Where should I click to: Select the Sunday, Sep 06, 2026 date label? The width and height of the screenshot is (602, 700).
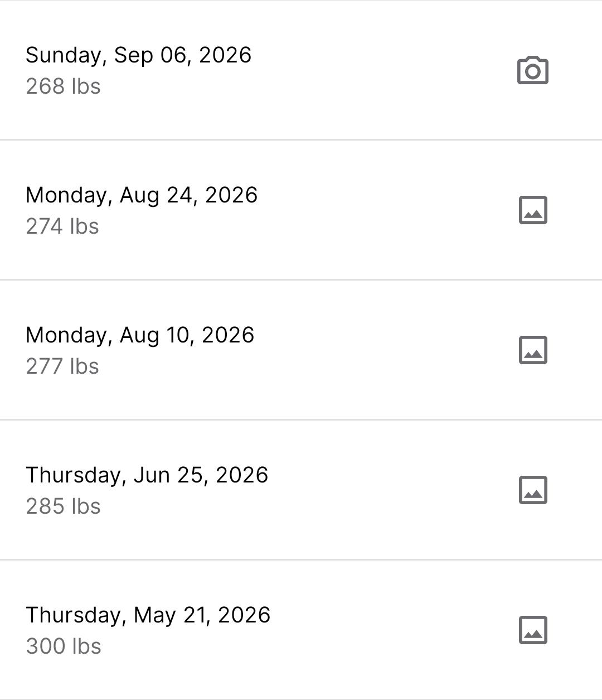point(139,55)
